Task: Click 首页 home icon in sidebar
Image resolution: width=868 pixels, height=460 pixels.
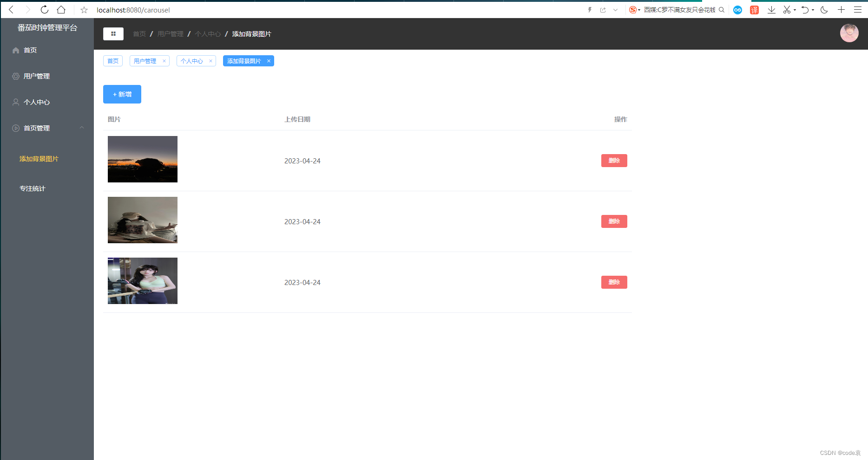Action: 16,50
